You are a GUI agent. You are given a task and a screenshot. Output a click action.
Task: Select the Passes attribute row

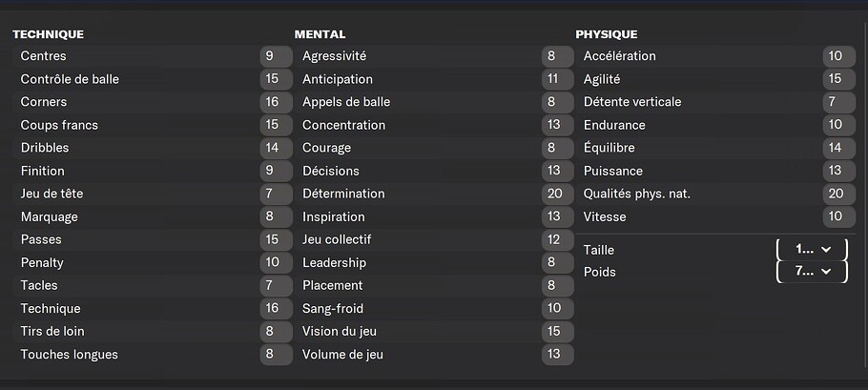click(x=153, y=239)
